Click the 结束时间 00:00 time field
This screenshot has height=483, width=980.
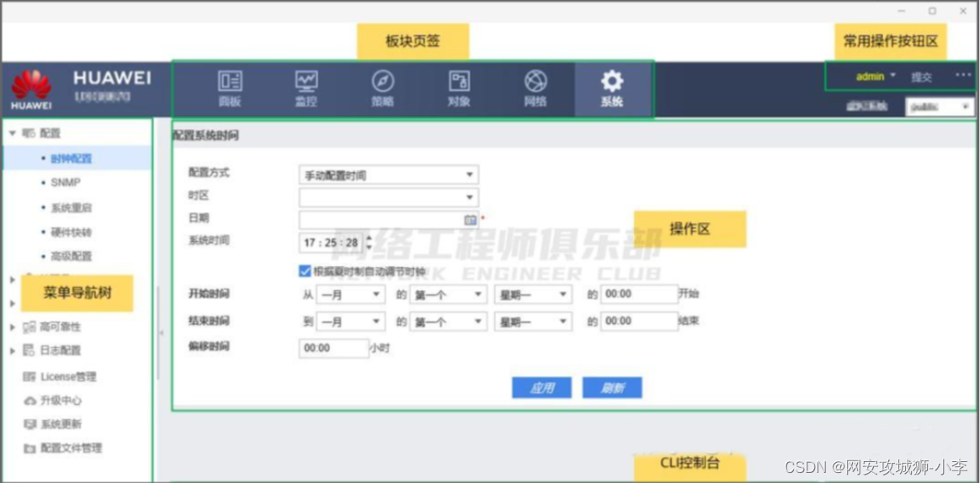click(x=639, y=321)
